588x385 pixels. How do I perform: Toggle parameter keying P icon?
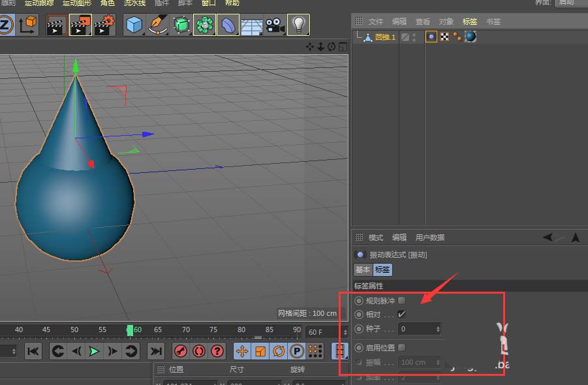[x=297, y=351]
